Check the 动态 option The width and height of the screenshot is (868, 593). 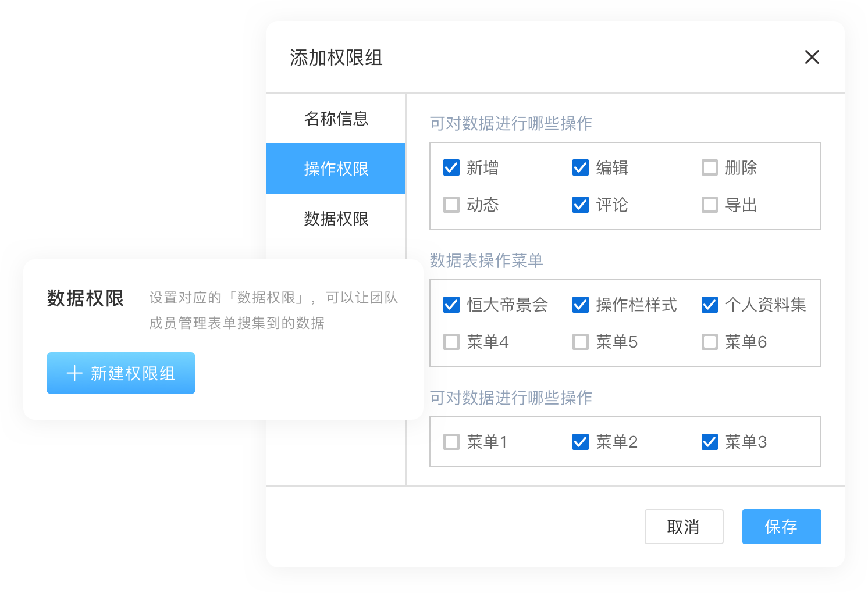click(x=451, y=205)
